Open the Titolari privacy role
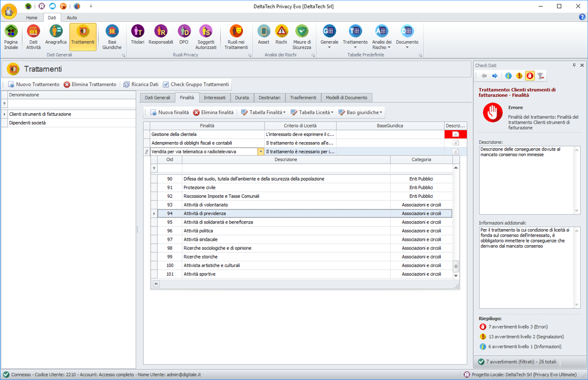 coord(138,35)
